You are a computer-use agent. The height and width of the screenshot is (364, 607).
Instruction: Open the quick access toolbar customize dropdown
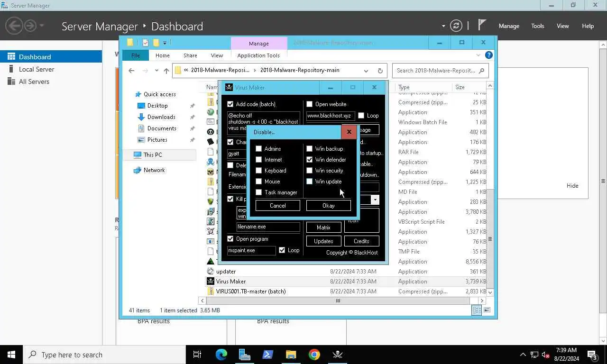coord(165,43)
